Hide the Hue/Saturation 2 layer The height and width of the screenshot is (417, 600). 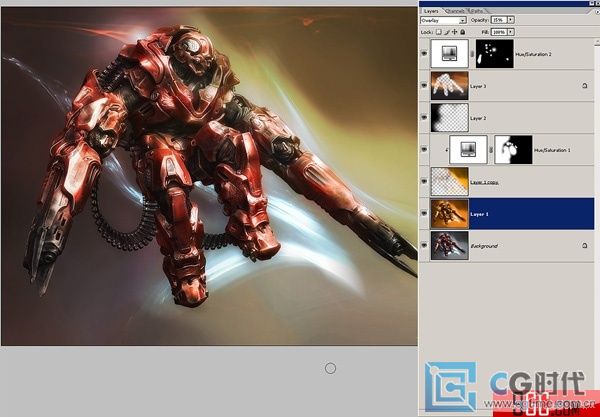[425, 53]
